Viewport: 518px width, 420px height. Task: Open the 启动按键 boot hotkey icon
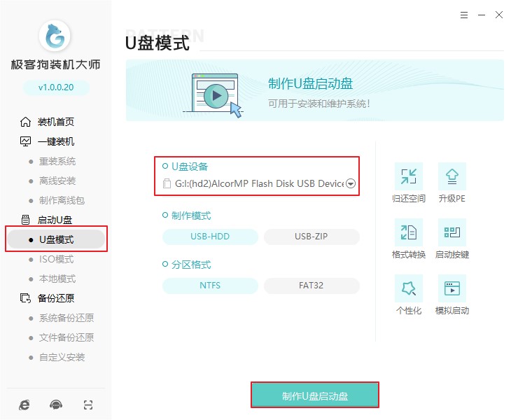point(451,232)
